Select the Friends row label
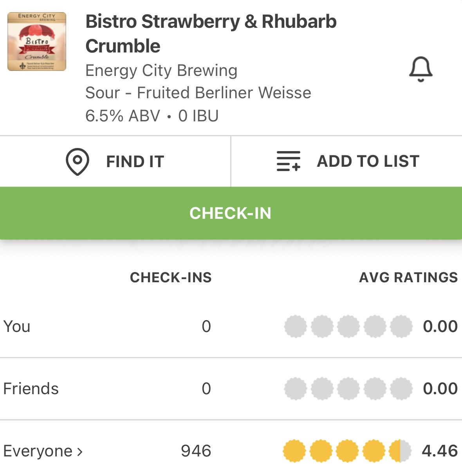The width and height of the screenshot is (462, 476). [31, 389]
